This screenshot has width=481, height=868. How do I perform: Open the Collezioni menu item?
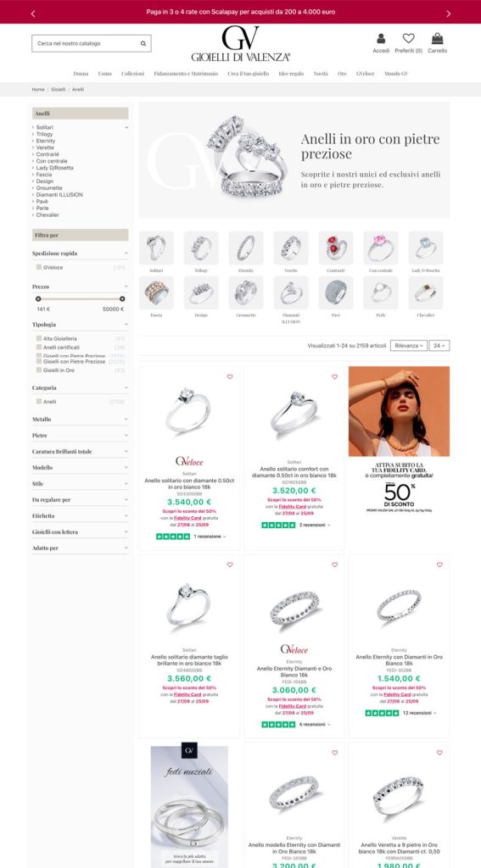point(132,74)
